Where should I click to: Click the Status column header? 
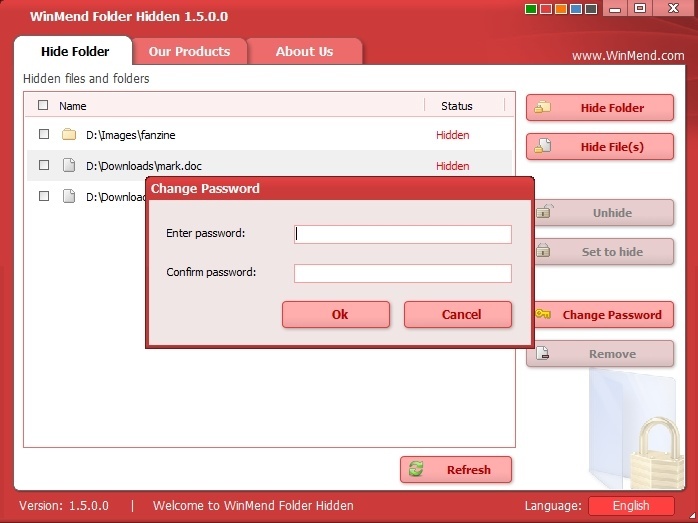click(x=457, y=106)
